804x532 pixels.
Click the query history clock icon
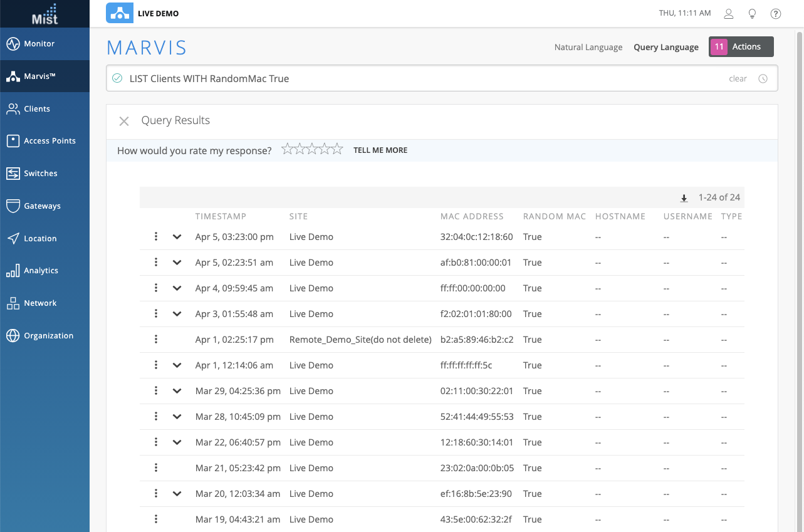click(x=763, y=79)
